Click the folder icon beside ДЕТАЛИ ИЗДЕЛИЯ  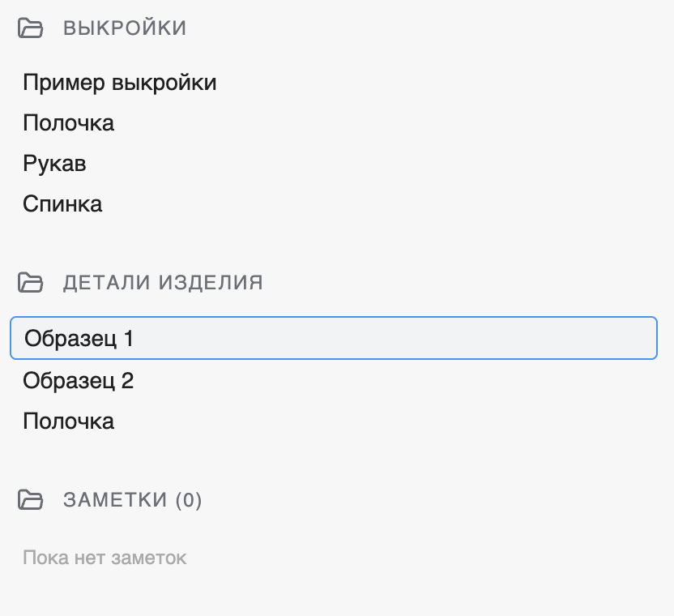[x=31, y=282]
